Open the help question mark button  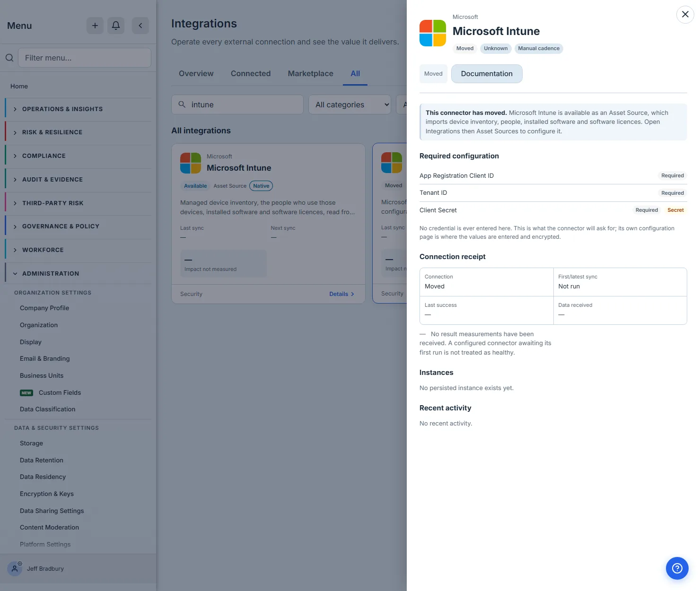click(677, 568)
